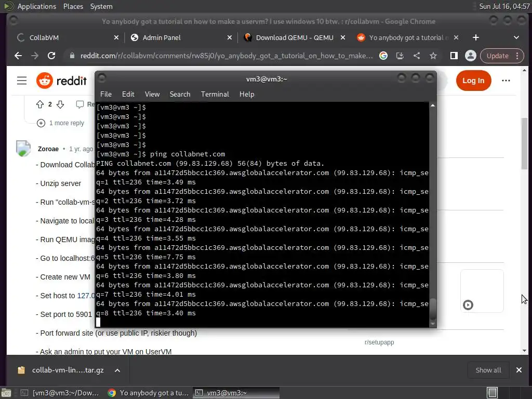Click the comment reply bubble icon

[x=79, y=104]
